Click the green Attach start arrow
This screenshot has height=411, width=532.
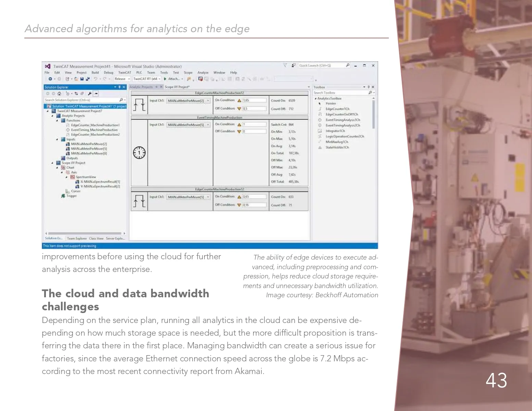(x=165, y=79)
